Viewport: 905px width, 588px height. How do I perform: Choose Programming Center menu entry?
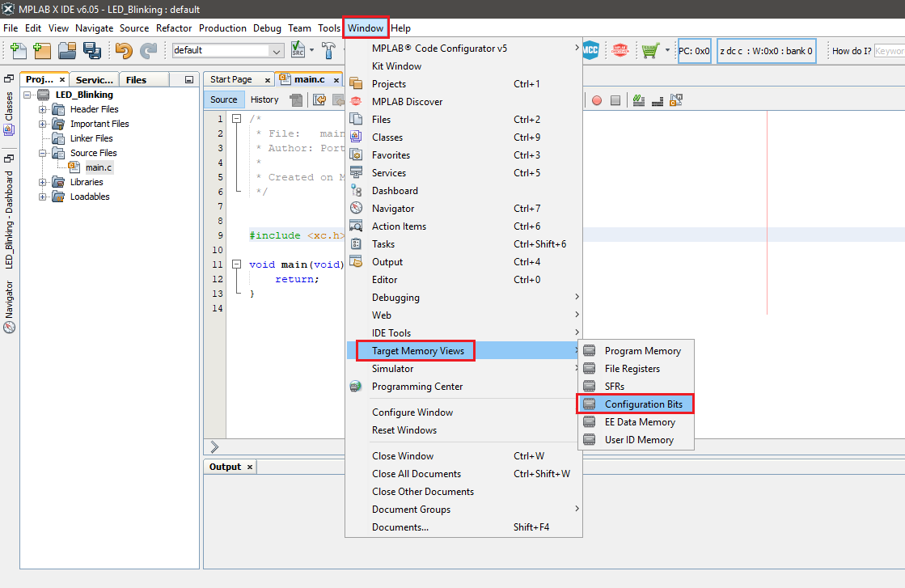pos(464,387)
